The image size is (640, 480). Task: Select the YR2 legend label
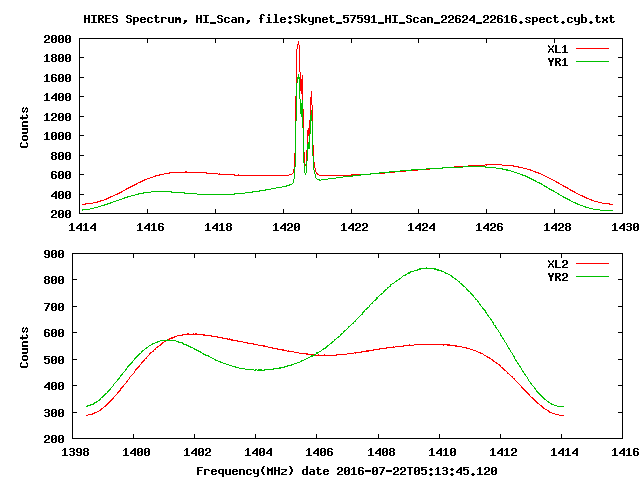(558, 277)
